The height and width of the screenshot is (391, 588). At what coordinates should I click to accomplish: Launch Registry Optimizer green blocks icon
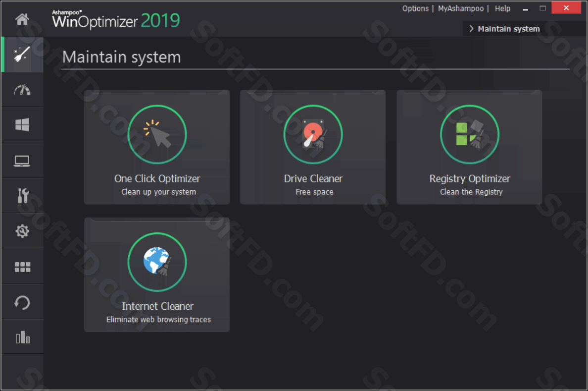470,134
